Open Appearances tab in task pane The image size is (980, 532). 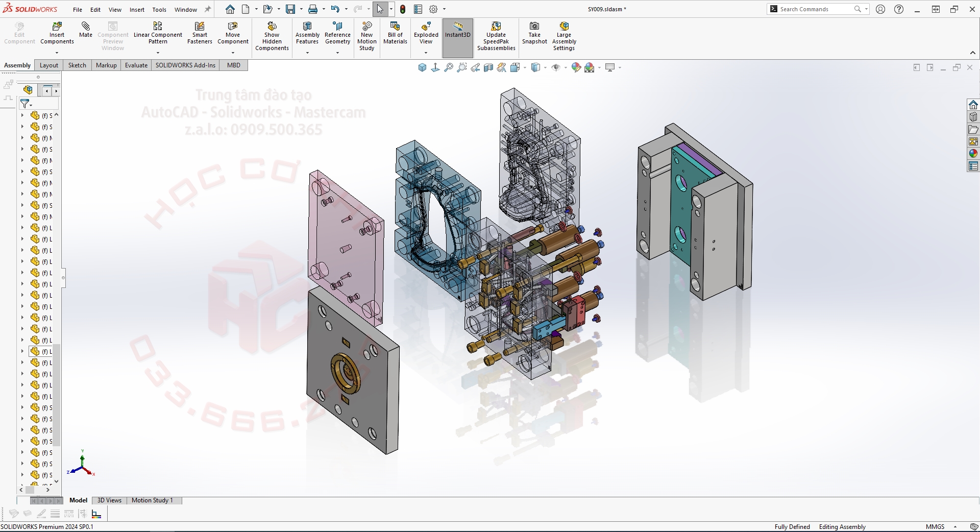(973, 154)
